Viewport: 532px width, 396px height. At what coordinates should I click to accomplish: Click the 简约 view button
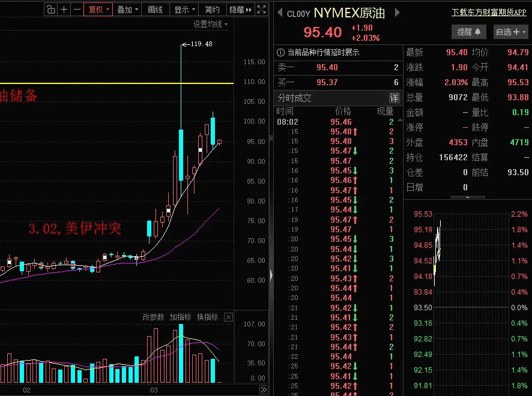pyautogui.click(x=212, y=10)
